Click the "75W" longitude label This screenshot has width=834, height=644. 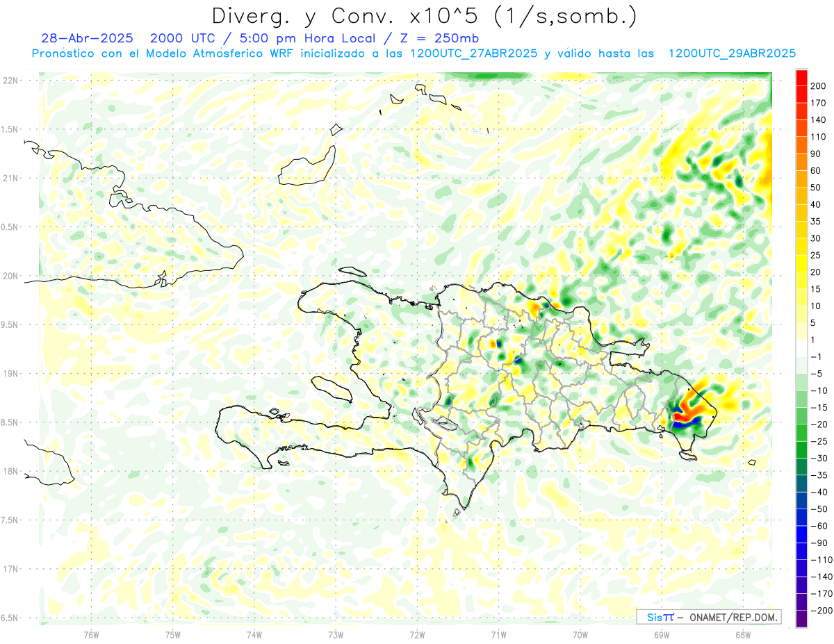tap(173, 634)
